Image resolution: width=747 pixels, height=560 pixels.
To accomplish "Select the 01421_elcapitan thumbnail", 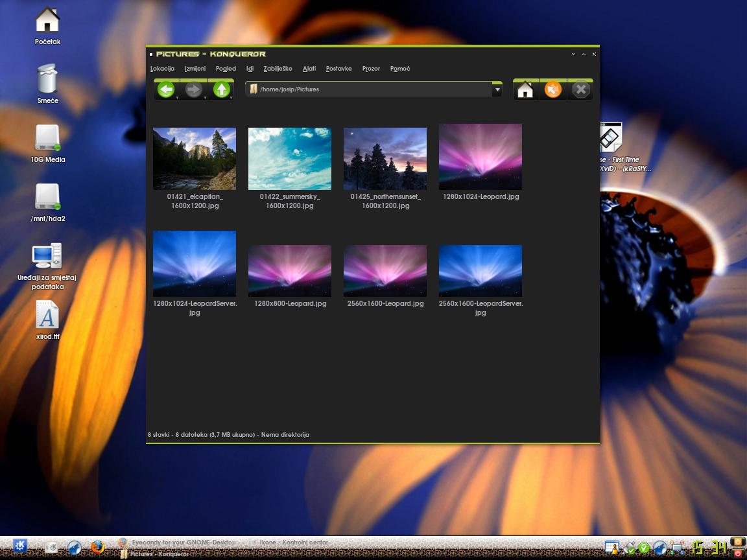I will tap(195, 159).
